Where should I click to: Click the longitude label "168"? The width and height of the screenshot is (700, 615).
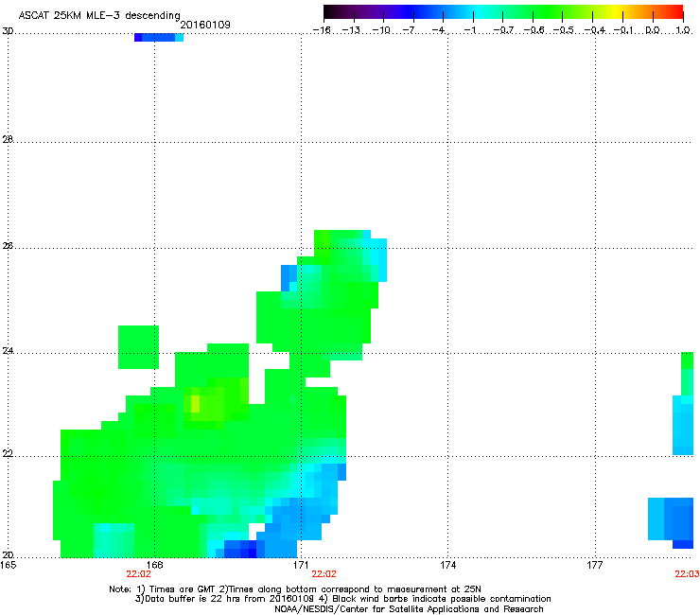(154, 565)
